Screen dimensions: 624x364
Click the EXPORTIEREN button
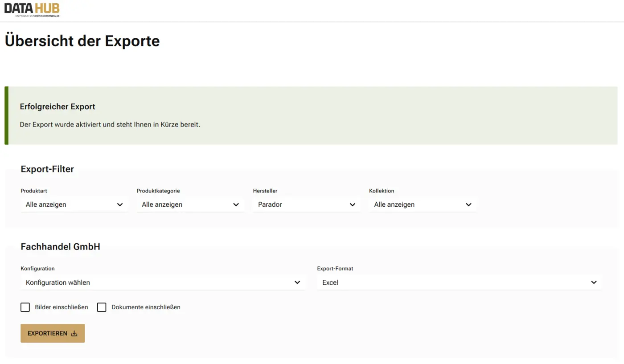pyautogui.click(x=53, y=334)
